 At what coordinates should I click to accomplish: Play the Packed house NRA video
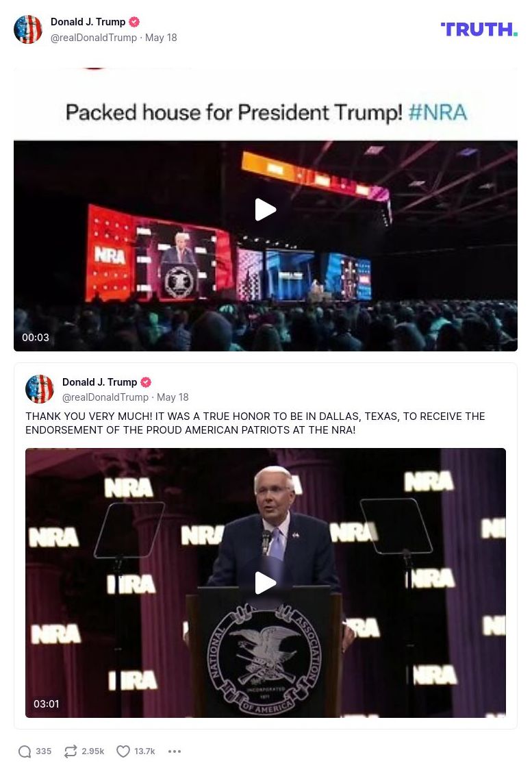click(265, 210)
